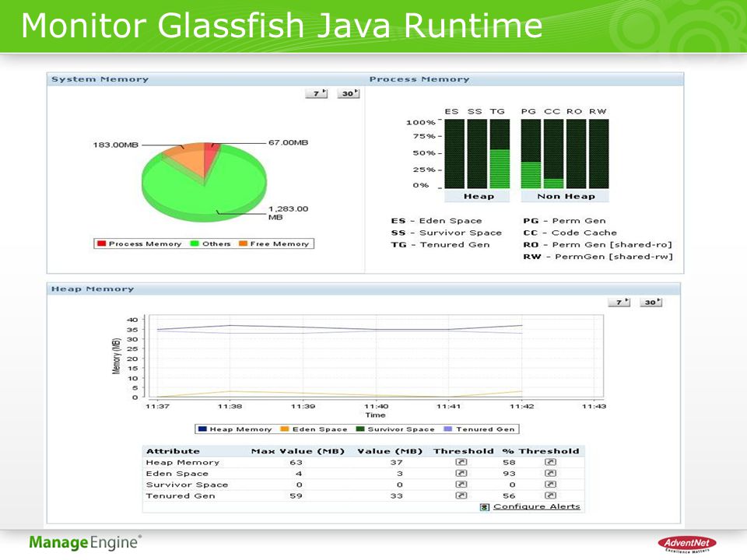Click the Configure Alerts icon
The width and height of the screenshot is (747, 560).
pos(485,507)
